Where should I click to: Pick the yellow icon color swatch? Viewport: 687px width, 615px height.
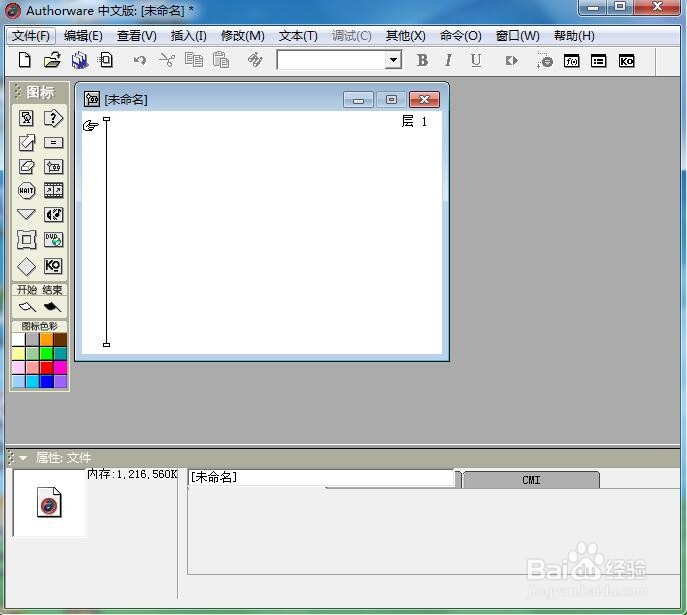click(18, 353)
